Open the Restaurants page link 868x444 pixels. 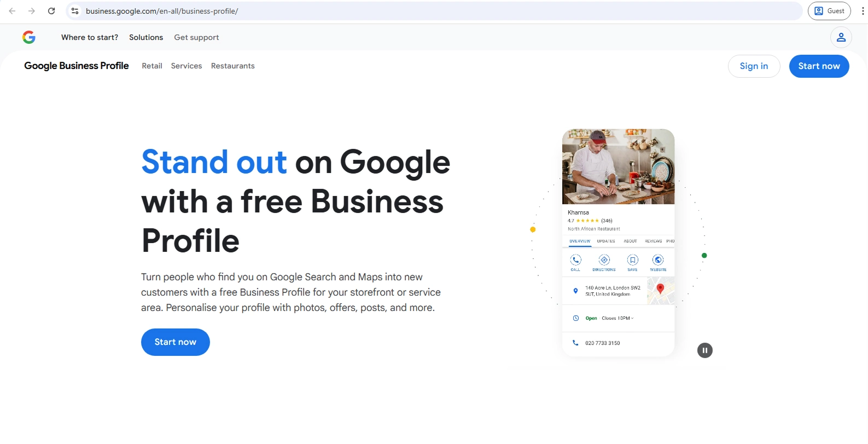[232, 66]
